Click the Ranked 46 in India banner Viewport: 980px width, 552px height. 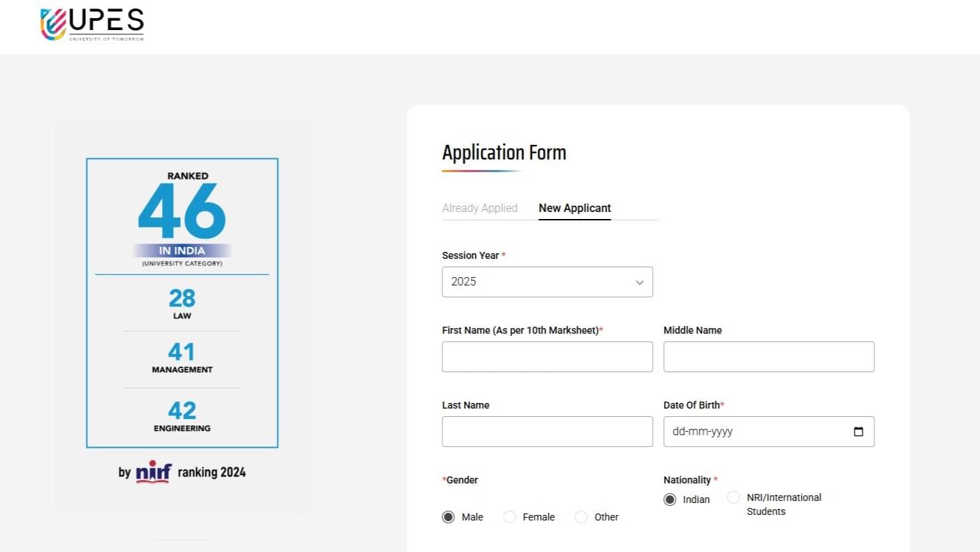[x=182, y=217]
